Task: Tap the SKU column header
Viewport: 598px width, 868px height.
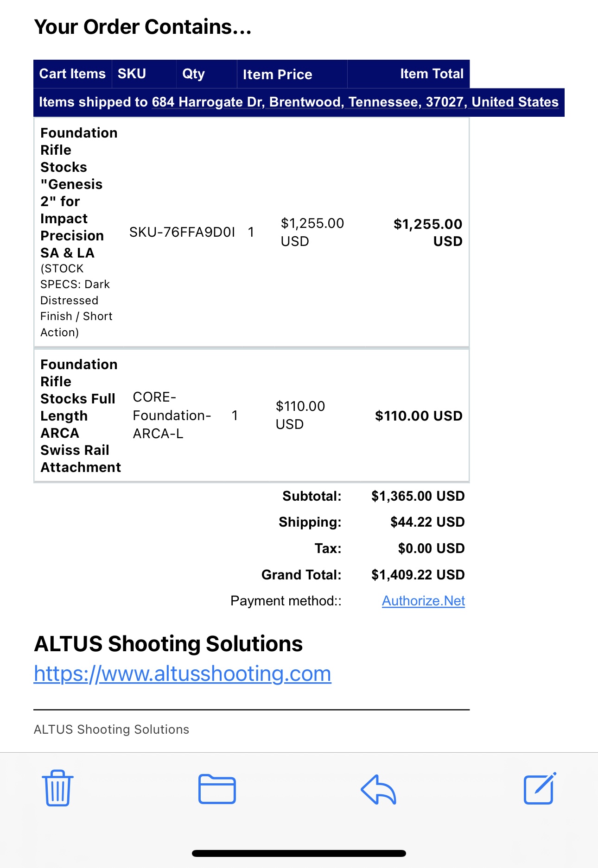Action: tap(132, 74)
